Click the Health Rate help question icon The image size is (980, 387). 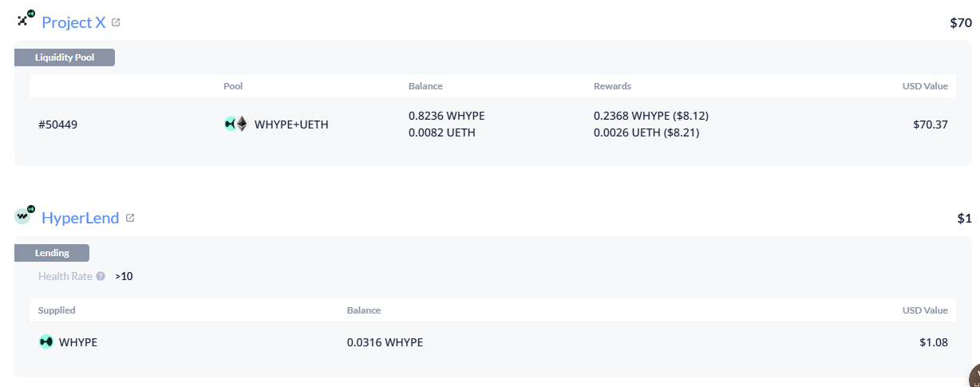point(101,276)
